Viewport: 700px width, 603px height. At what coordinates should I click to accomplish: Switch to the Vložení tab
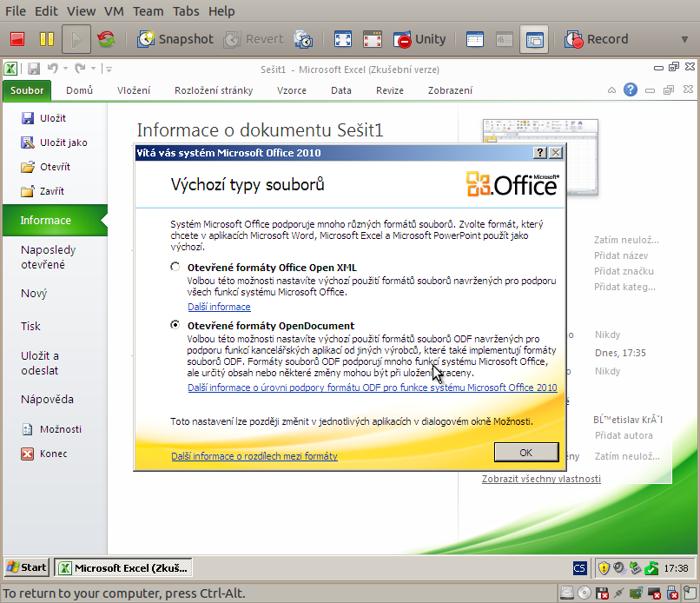[x=134, y=90]
